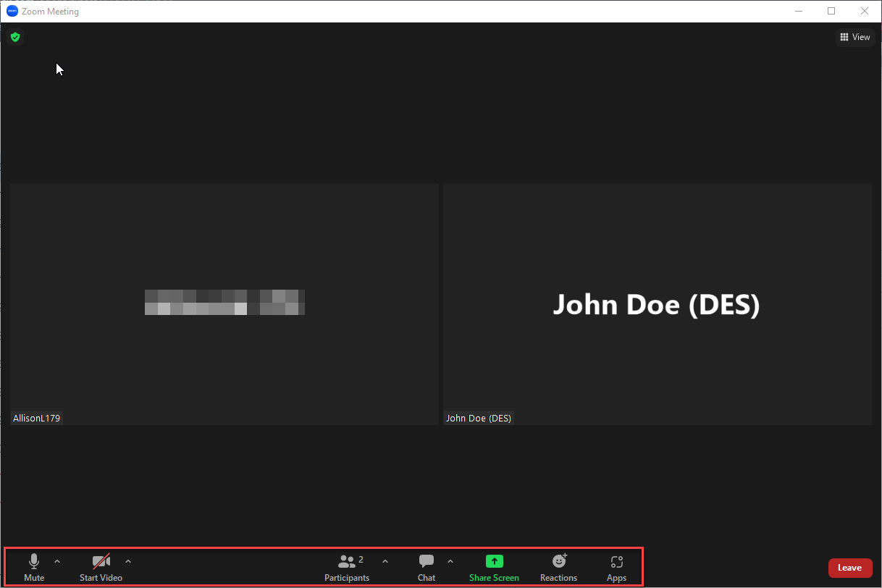The image size is (882, 588).
Task: Open the Chat panel
Action: 427,568
